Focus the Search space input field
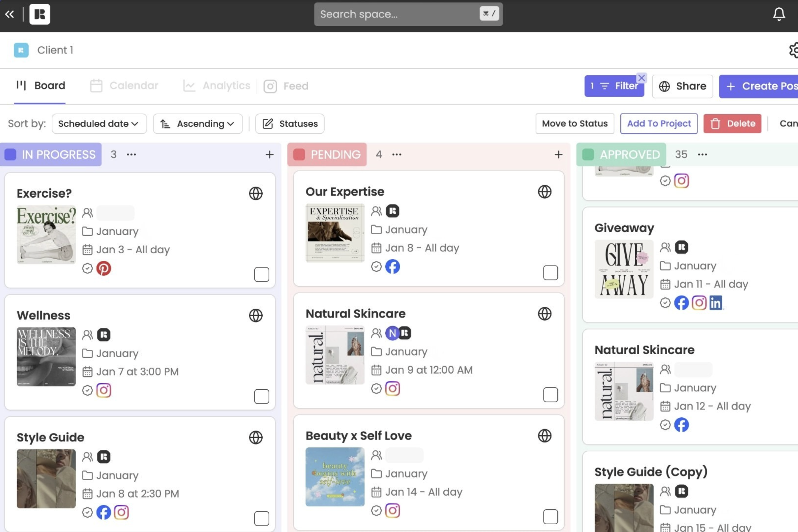This screenshot has width=798, height=532. pyautogui.click(x=397, y=14)
